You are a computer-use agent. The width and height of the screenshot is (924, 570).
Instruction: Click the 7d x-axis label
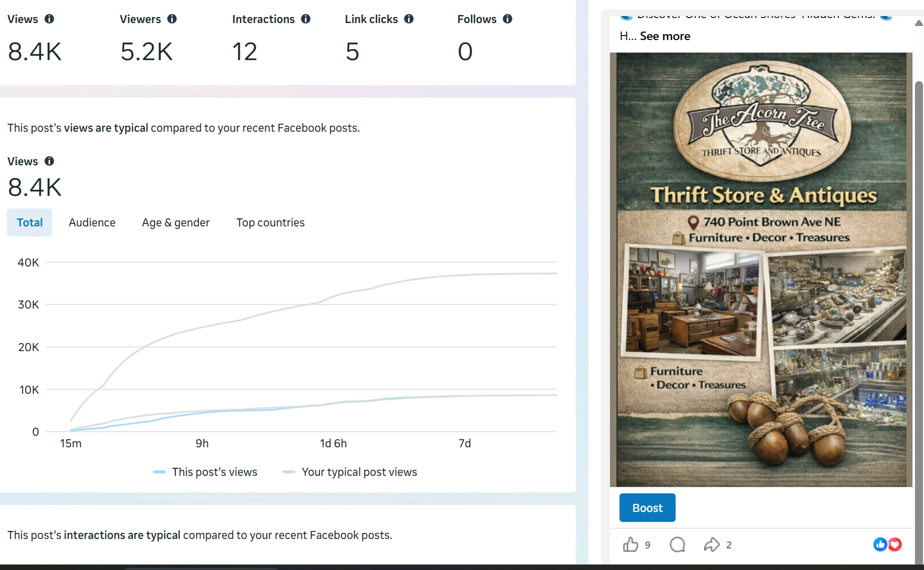point(465,443)
